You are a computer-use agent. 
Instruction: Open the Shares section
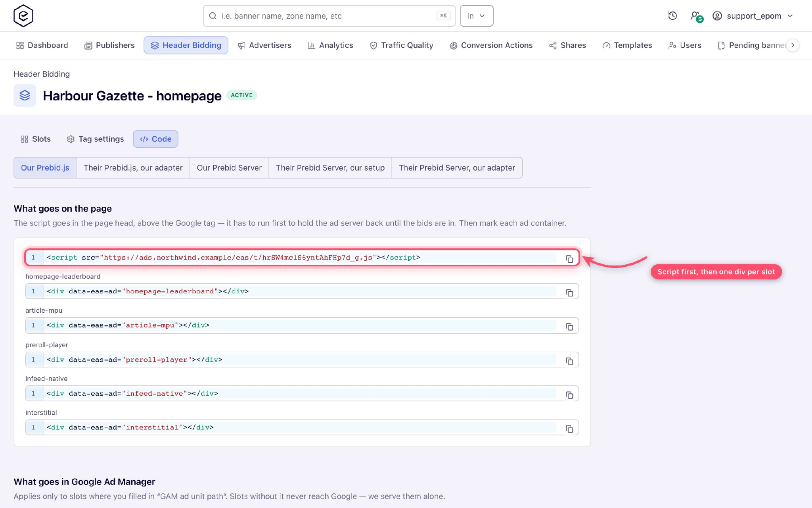click(567, 45)
